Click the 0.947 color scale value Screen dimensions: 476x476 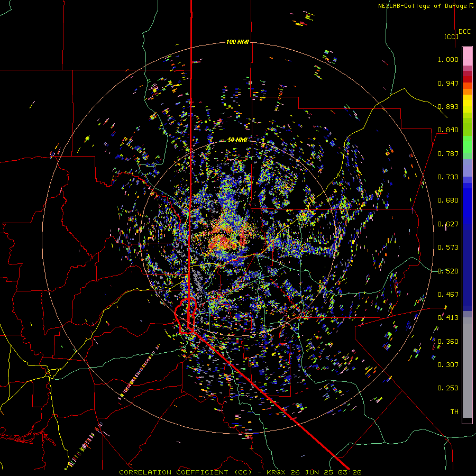[448, 83]
